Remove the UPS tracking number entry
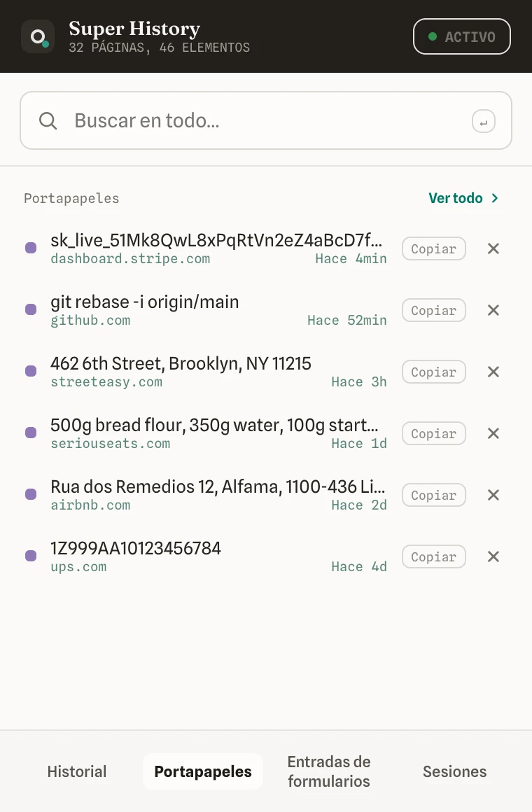532x812 pixels. coord(493,556)
